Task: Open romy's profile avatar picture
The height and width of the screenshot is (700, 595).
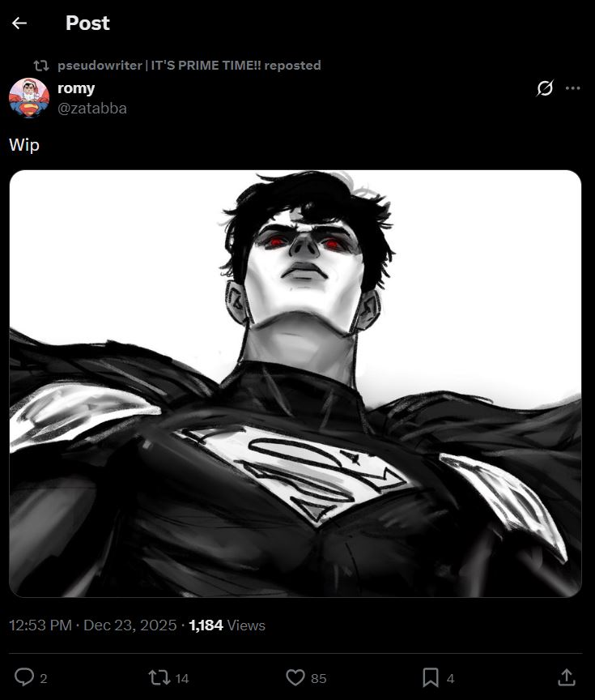Action: click(29, 98)
